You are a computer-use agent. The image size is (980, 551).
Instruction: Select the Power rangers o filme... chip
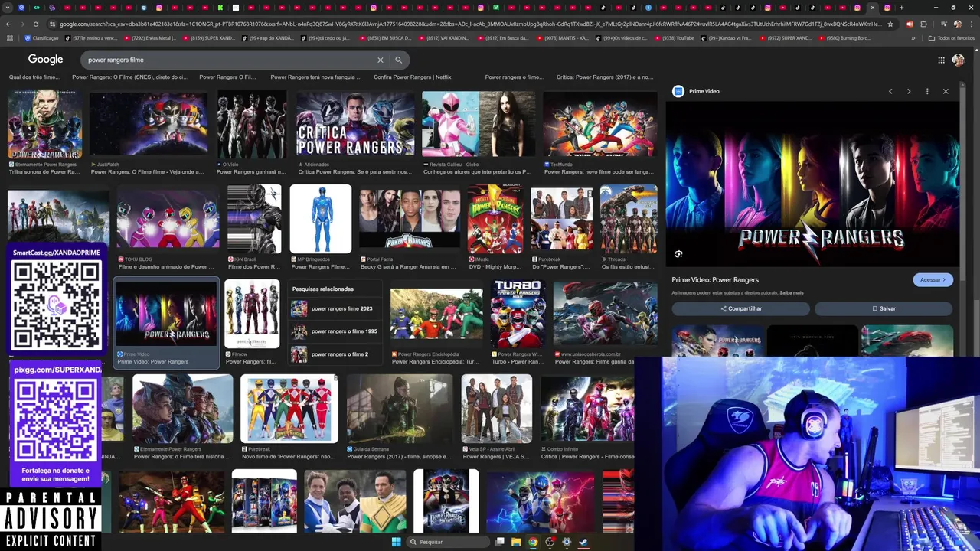[x=514, y=77]
